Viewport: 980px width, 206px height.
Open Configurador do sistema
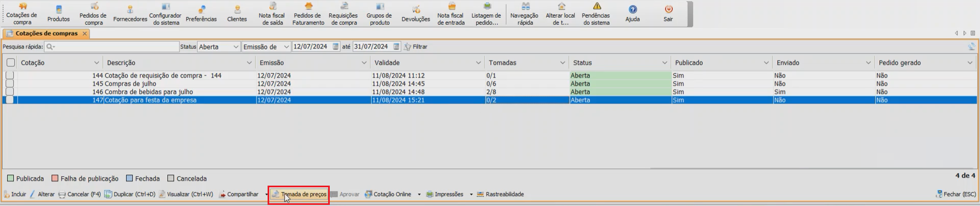pos(166,14)
